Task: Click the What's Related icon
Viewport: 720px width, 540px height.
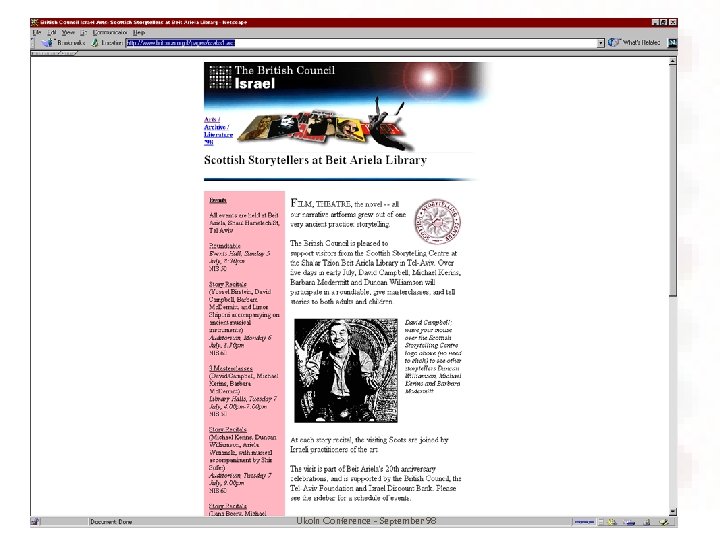Action: coord(614,43)
